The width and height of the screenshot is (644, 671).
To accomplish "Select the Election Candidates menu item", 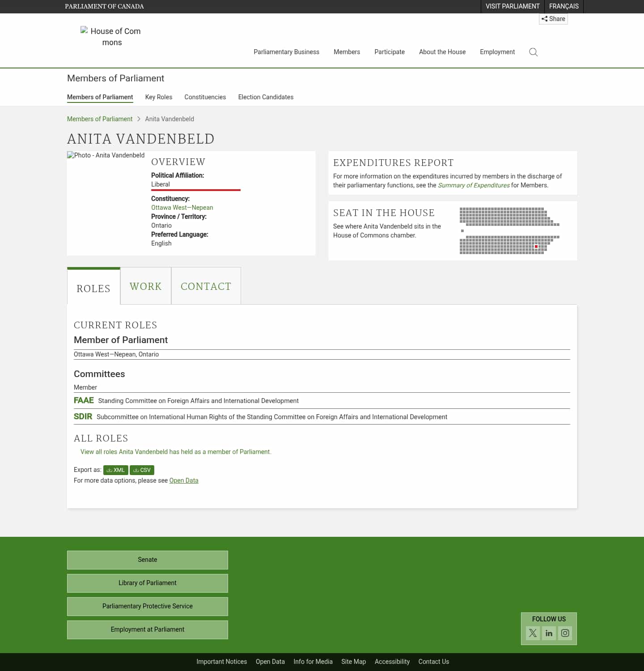I will tap(266, 97).
